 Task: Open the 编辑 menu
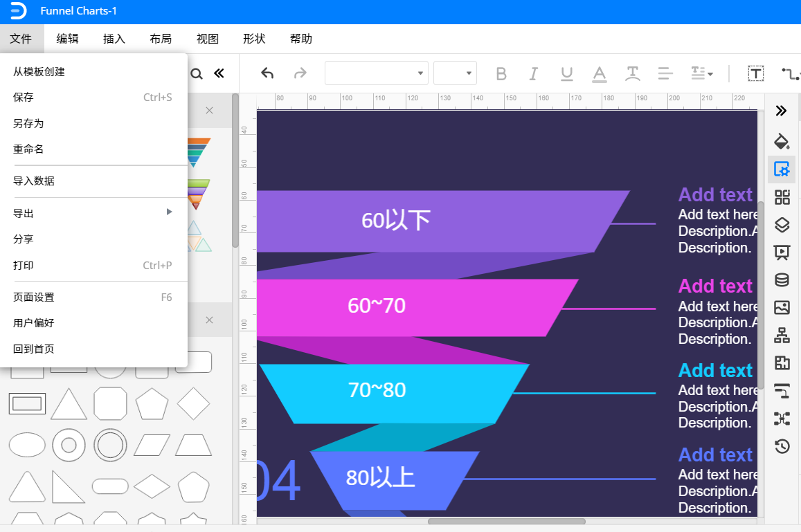(67, 39)
